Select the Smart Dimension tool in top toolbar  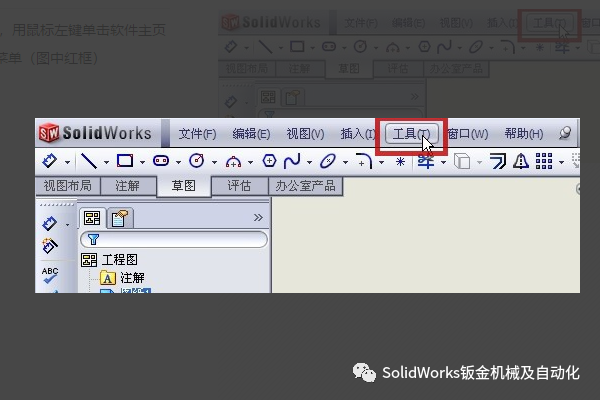(x=49, y=161)
